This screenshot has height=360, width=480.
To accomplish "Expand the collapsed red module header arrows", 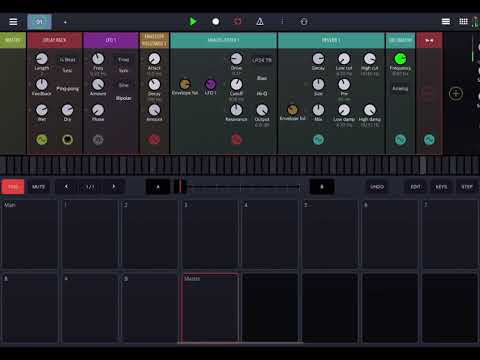I will 429,40.
